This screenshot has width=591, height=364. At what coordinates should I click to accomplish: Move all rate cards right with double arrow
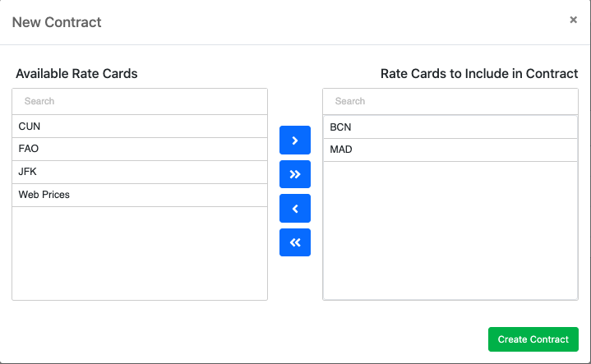(x=295, y=174)
